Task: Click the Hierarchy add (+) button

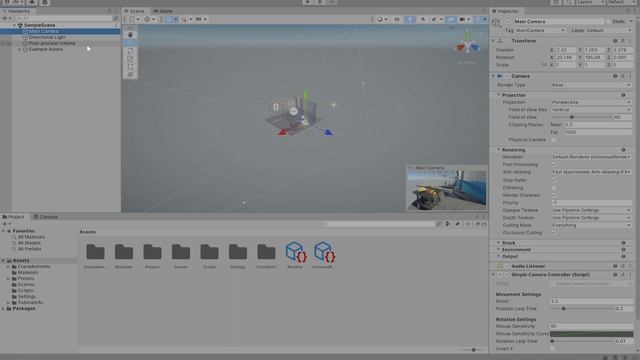Action: tap(4, 18)
